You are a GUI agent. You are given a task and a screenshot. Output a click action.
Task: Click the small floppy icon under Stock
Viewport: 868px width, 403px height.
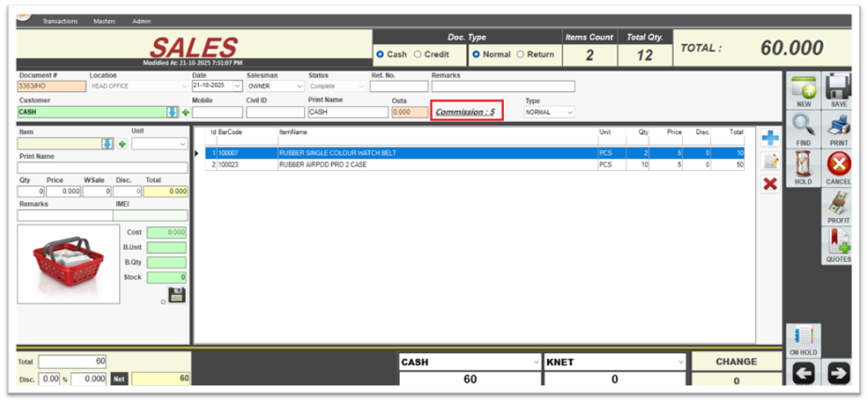click(x=177, y=295)
